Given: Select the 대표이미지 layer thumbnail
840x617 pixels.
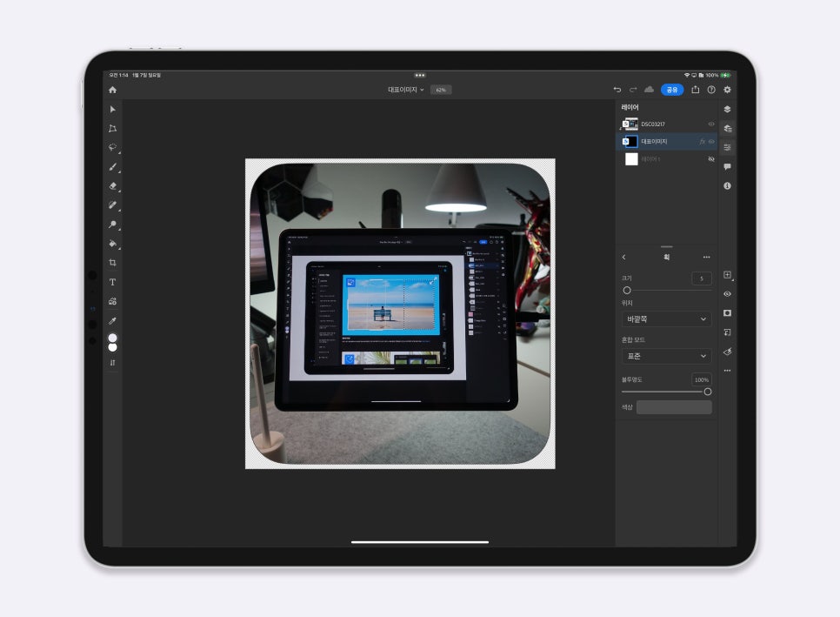Looking at the screenshot, I should point(630,142).
